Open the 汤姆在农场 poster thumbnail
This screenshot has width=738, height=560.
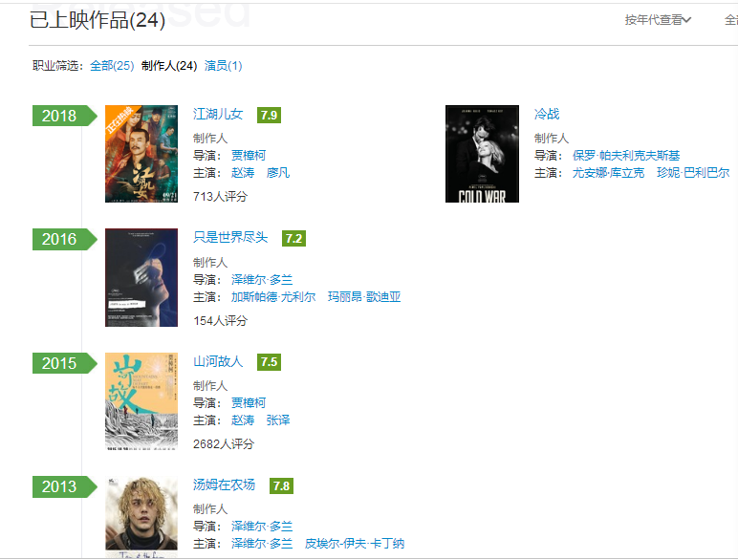[x=141, y=518]
